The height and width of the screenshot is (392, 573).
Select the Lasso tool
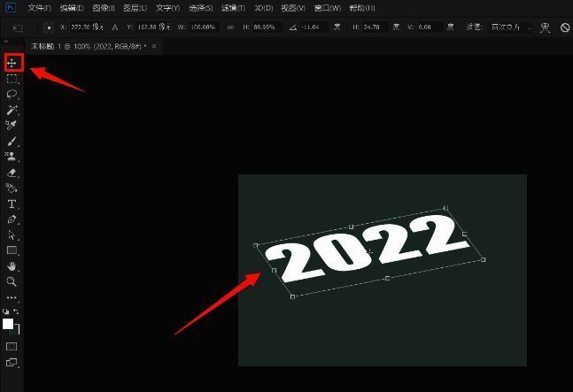12,94
